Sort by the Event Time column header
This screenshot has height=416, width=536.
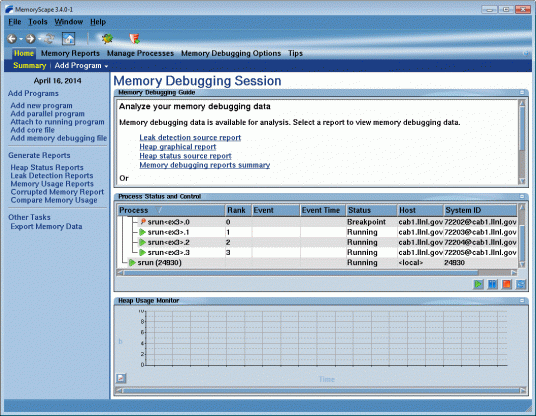(x=323, y=210)
